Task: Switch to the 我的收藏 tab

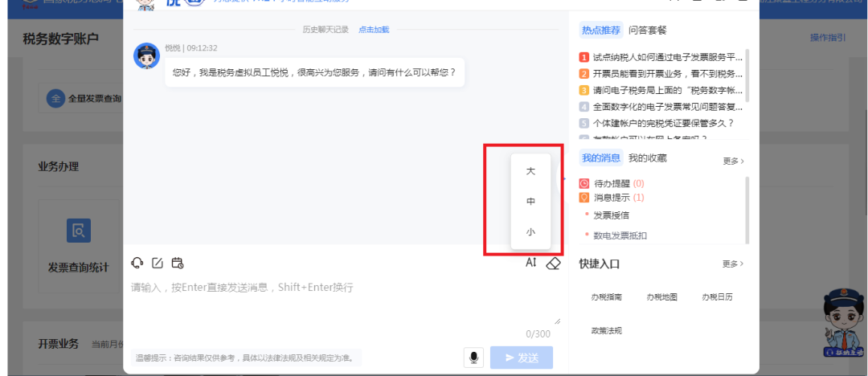Action: (647, 158)
